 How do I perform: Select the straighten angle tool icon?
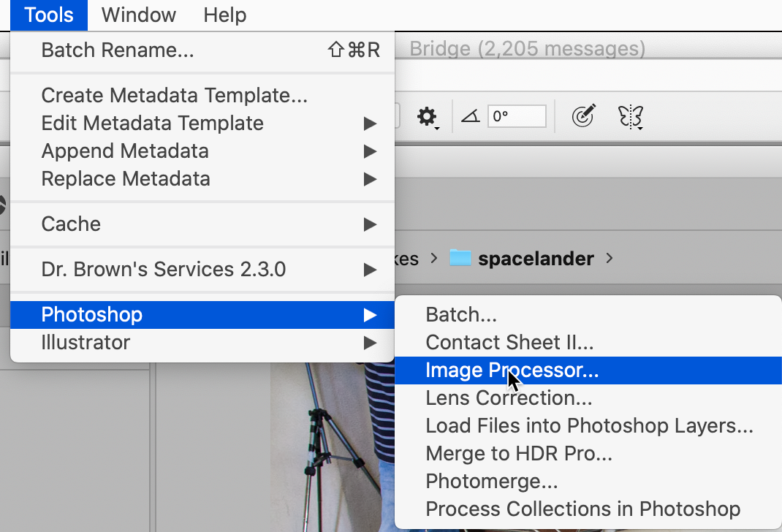470,115
